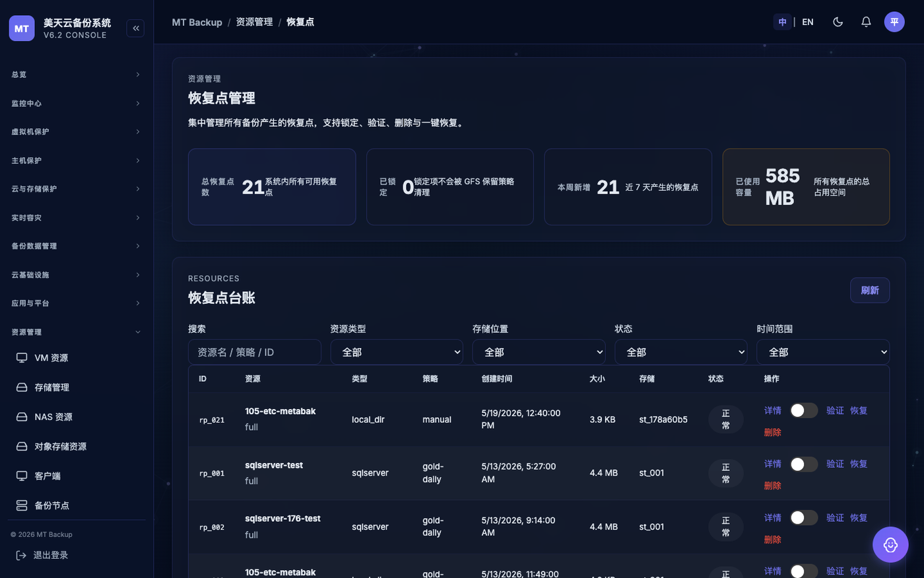This screenshot has width=924, height=578.
Task: Open 备份节点 menu item
Action: click(x=77, y=505)
